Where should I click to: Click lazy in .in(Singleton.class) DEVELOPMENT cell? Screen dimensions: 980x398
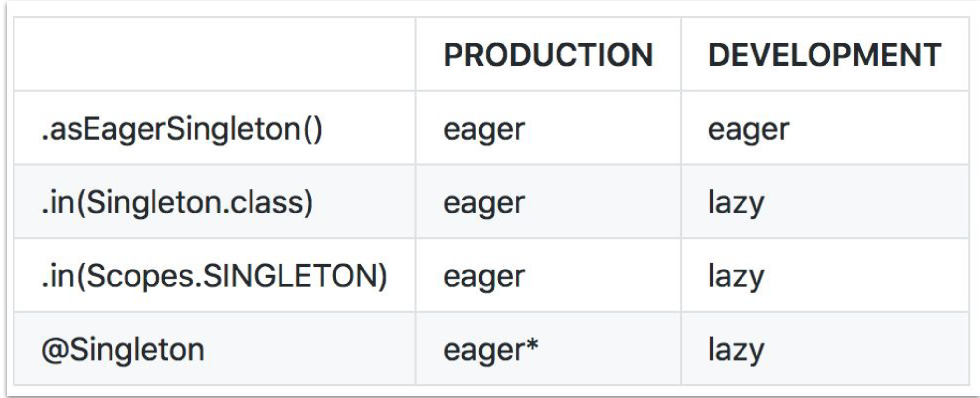[736, 203]
